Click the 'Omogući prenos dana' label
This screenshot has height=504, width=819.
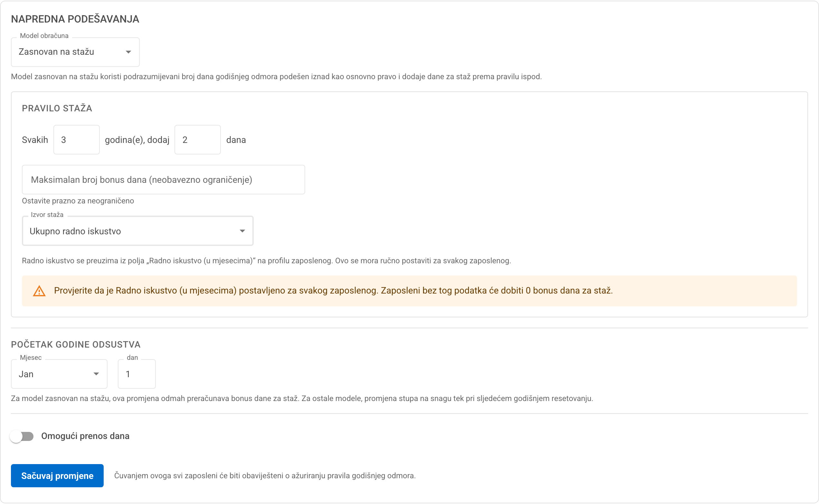click(85, 436)
